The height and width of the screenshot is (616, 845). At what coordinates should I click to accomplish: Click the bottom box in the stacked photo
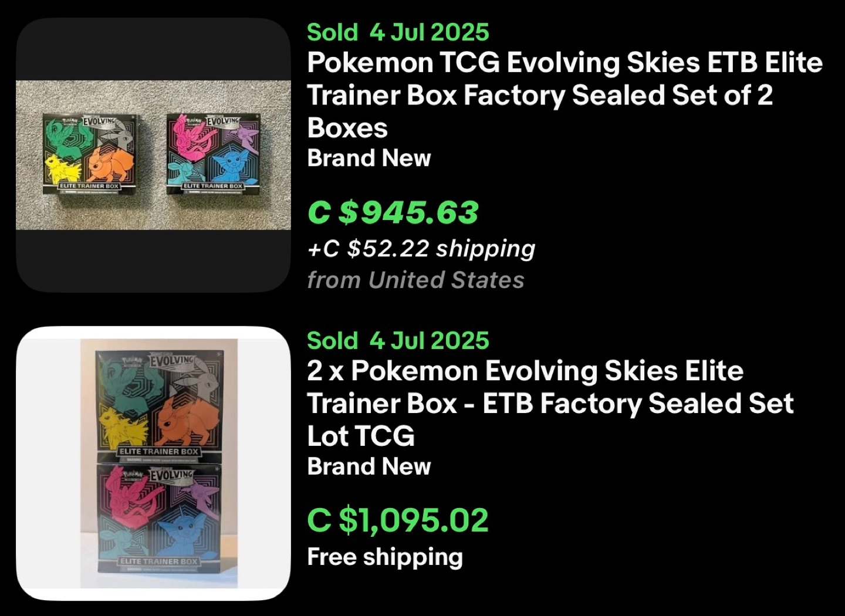click(x=160, y=519)
